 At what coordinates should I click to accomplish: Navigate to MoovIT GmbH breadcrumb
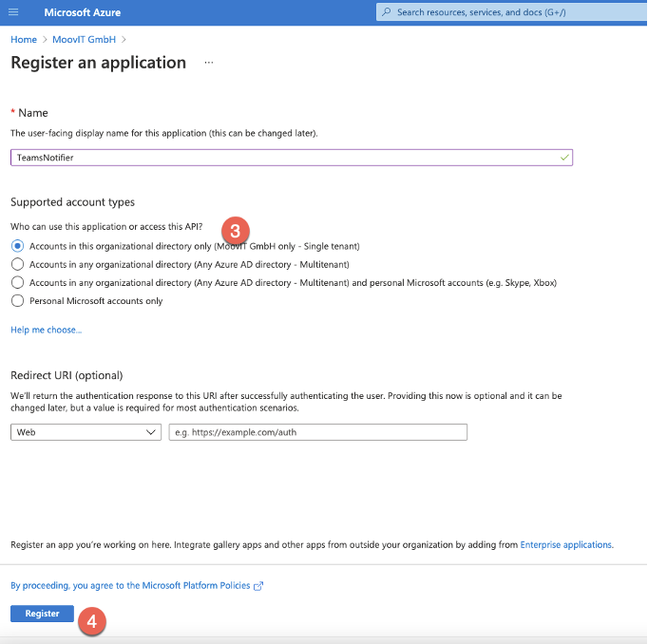[x=84, y=39]
